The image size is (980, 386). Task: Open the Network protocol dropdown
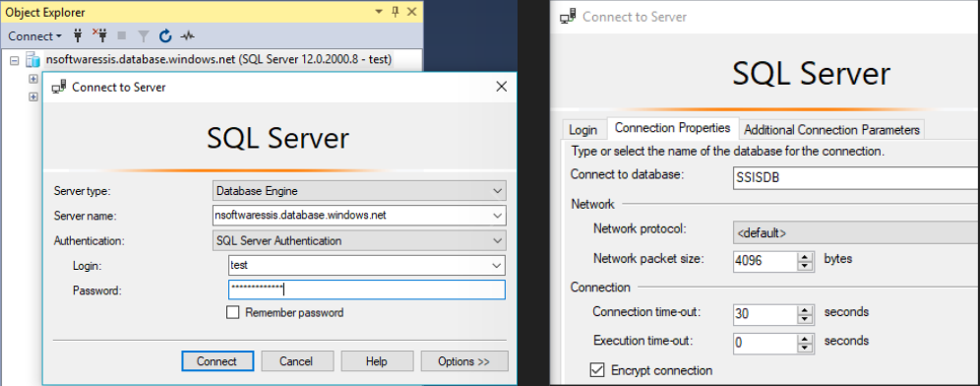point(856,232)
